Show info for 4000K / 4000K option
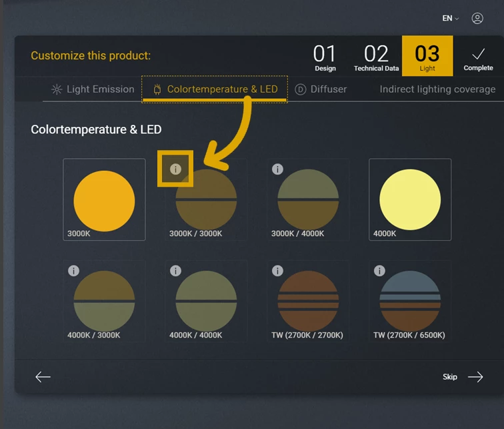Image resolution: width=504 pixels, height=429 pixels. (x=175, y=270)
